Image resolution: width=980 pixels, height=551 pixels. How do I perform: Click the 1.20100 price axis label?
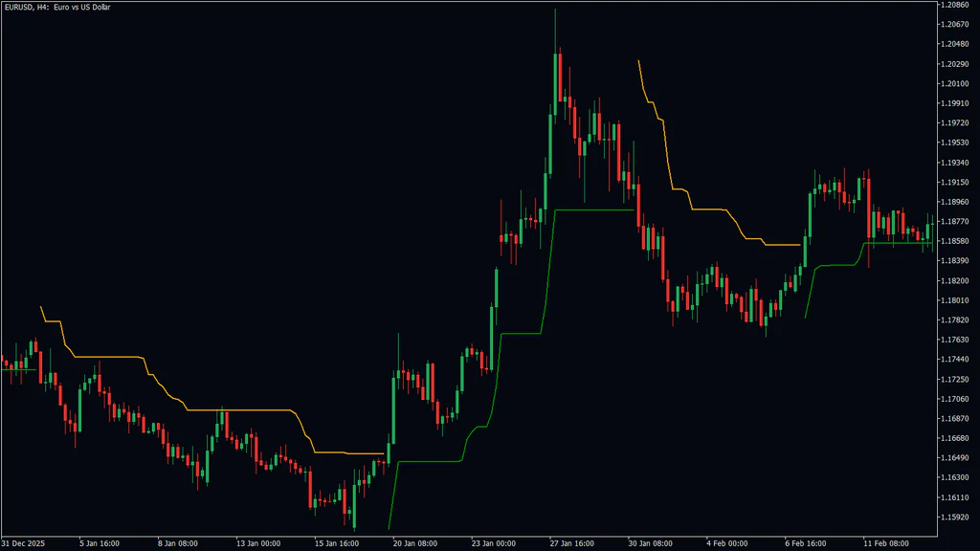(x=955, y=84)
